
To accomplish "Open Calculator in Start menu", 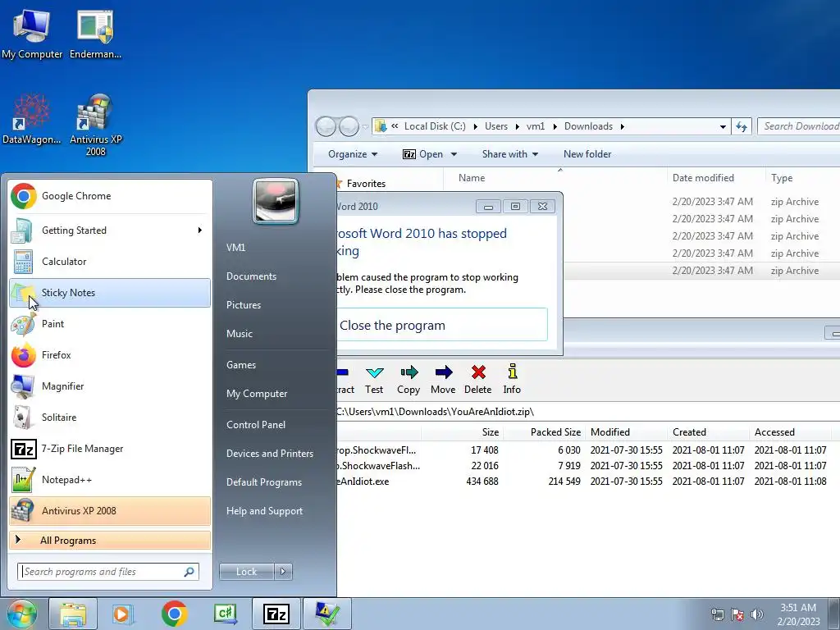I will (110, 262).
